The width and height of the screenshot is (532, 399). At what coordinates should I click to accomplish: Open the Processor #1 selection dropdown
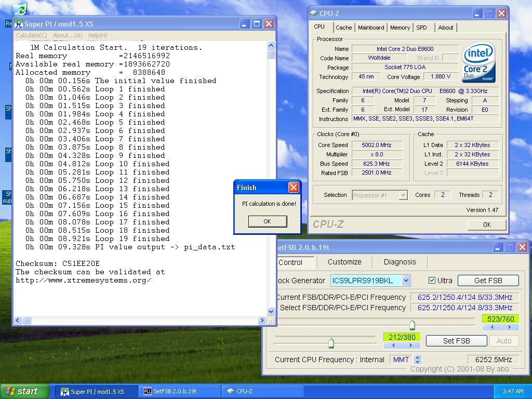tap(403, 195)
